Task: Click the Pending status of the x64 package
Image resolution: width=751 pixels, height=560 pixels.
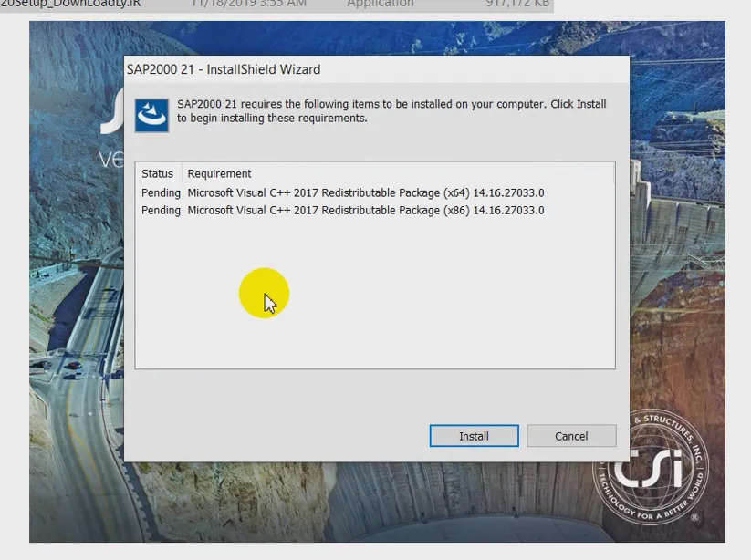Action: [x=161, y=192]
